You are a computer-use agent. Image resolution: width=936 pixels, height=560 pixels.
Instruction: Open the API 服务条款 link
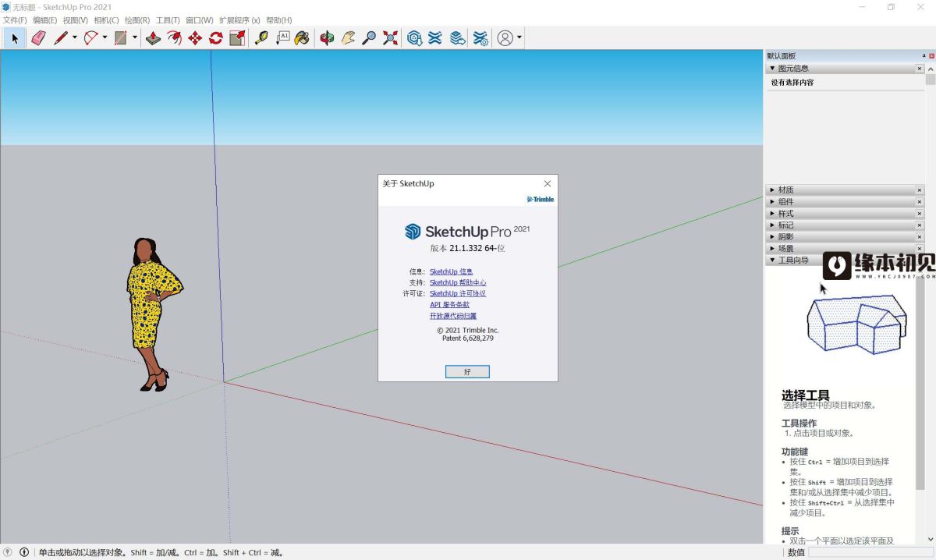click(x=450, y=305)
